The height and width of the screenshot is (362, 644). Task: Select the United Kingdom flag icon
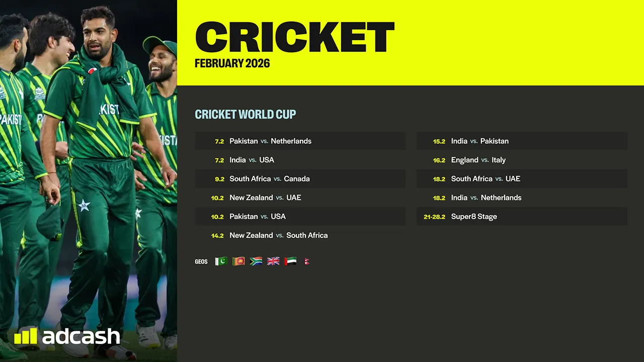[273, 261]
